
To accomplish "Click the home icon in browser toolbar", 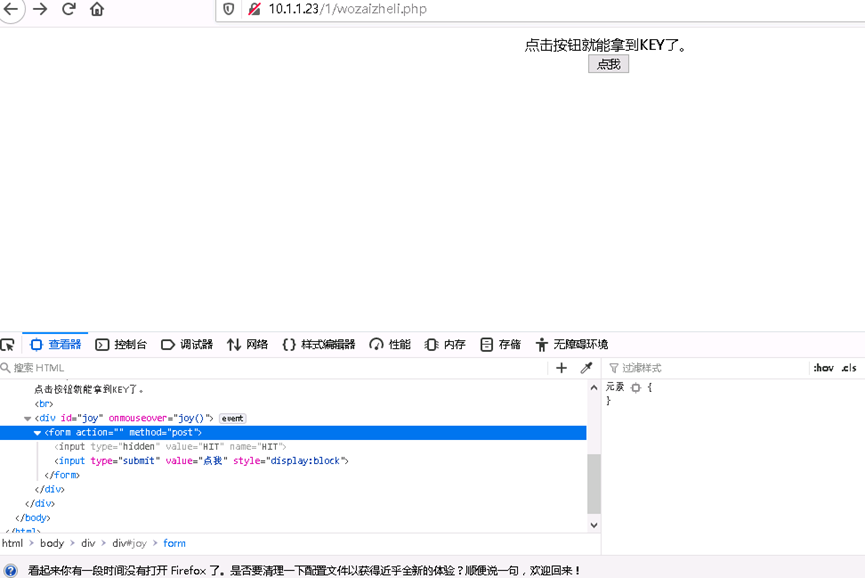I will click(96, 8).
